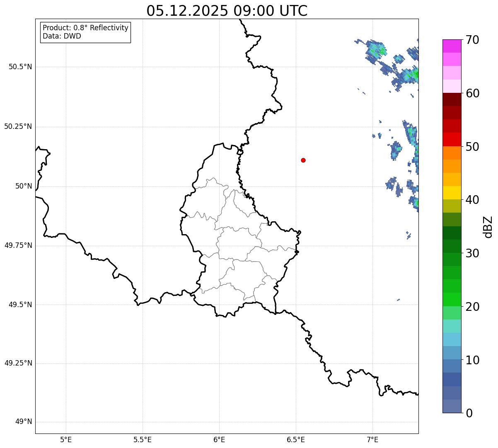Select the 10 tick label on colorbar
The image size is (498, 448).
point(472,360)
